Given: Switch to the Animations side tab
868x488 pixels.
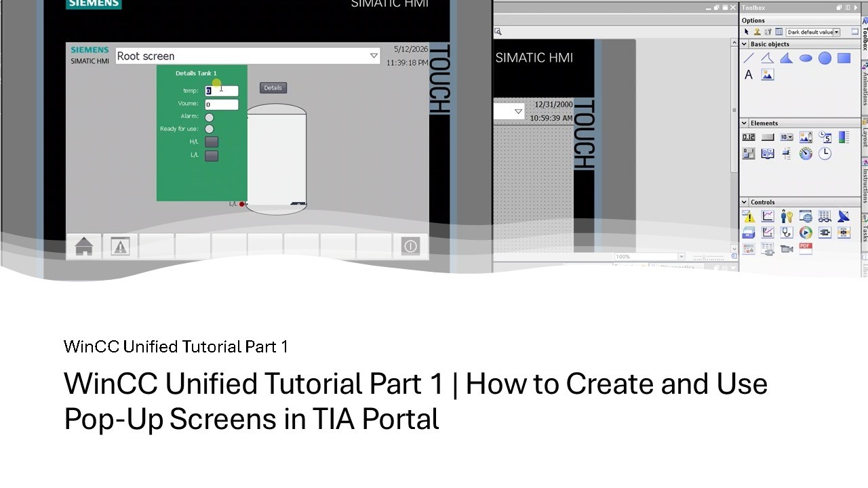Looking at the screenshot, I should 865,85.
